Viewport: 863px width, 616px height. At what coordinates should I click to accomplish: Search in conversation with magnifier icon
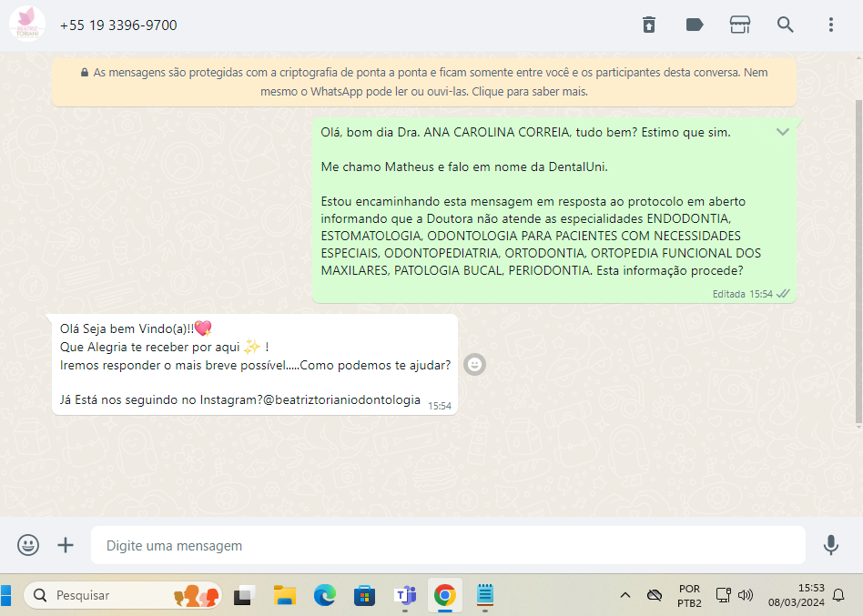click(x=786, y=25)
